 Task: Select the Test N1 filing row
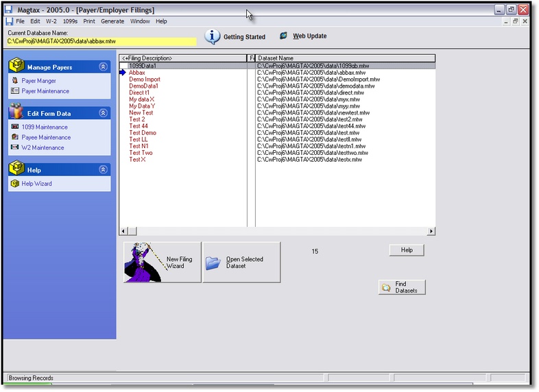(278, 146)
